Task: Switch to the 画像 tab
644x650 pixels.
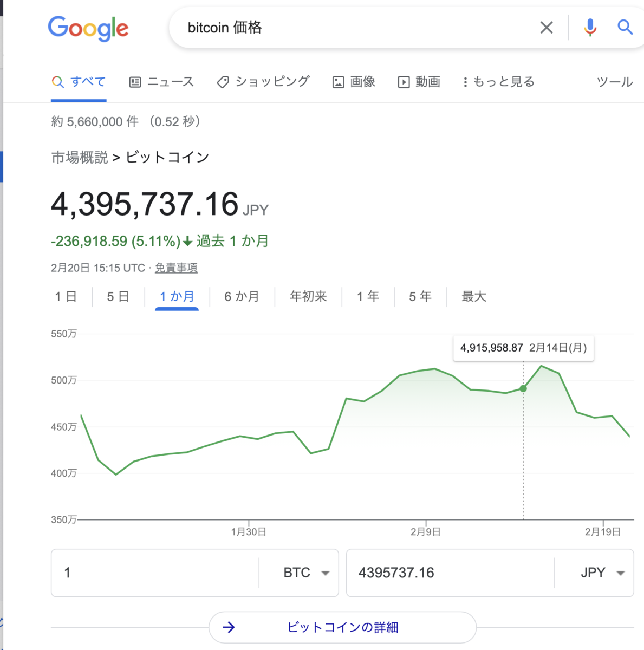Action: tap(354, 82)
